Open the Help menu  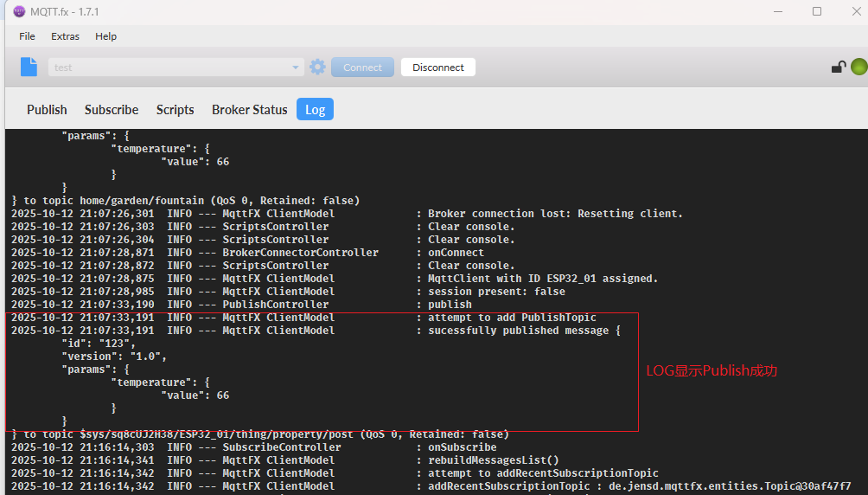coord(105,36)
